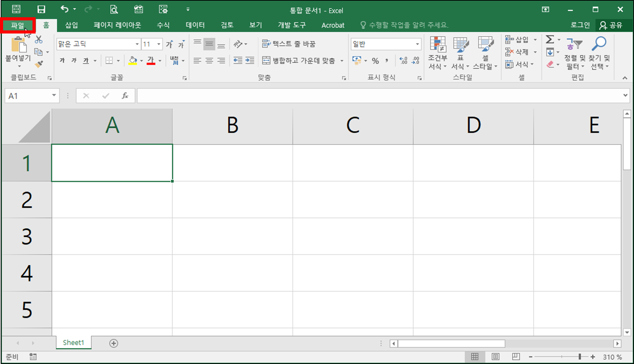Click Decrease Decimal icon

(416, 61)
